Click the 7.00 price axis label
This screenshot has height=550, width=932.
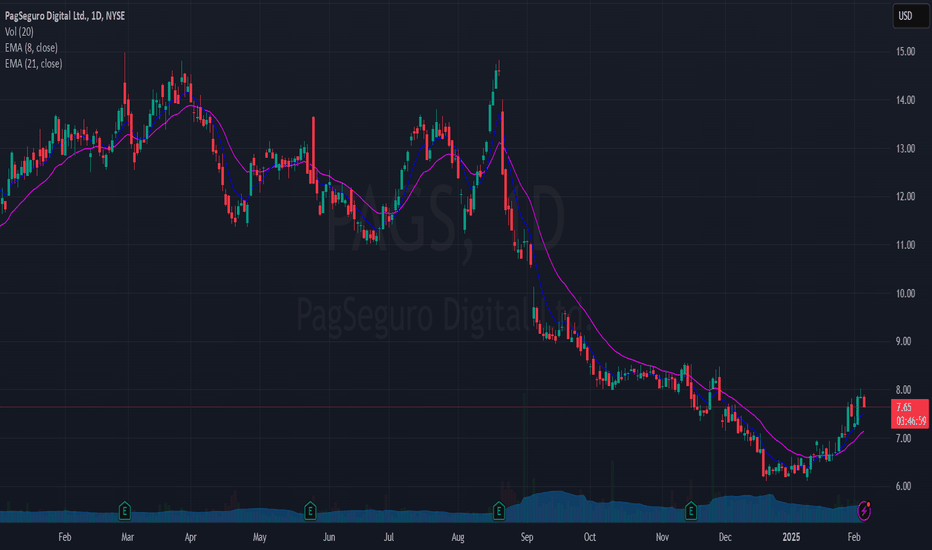click(903, 438)
